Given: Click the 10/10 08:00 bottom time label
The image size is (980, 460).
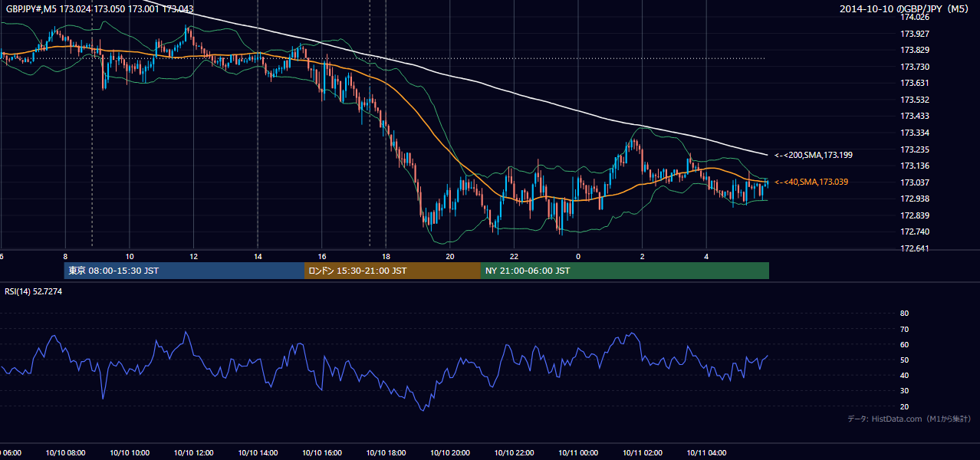Looking at the screenshot, I should tap(65, 453).
